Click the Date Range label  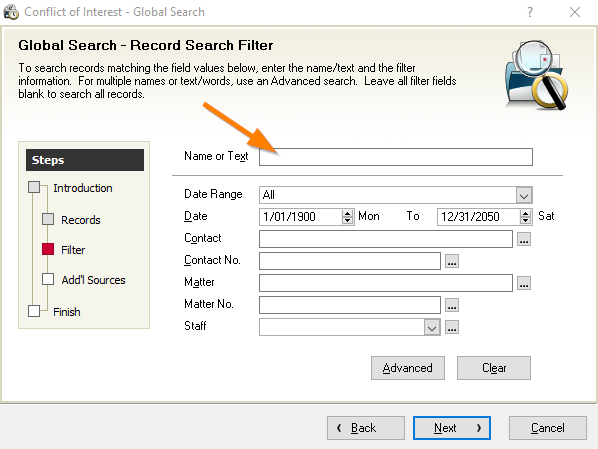tap(213, 194)
